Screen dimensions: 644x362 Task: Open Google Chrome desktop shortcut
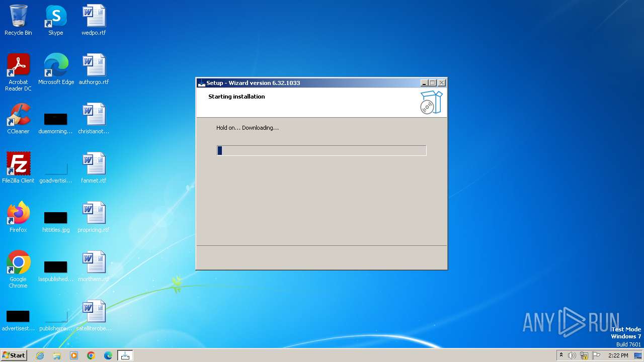[18, 269]
